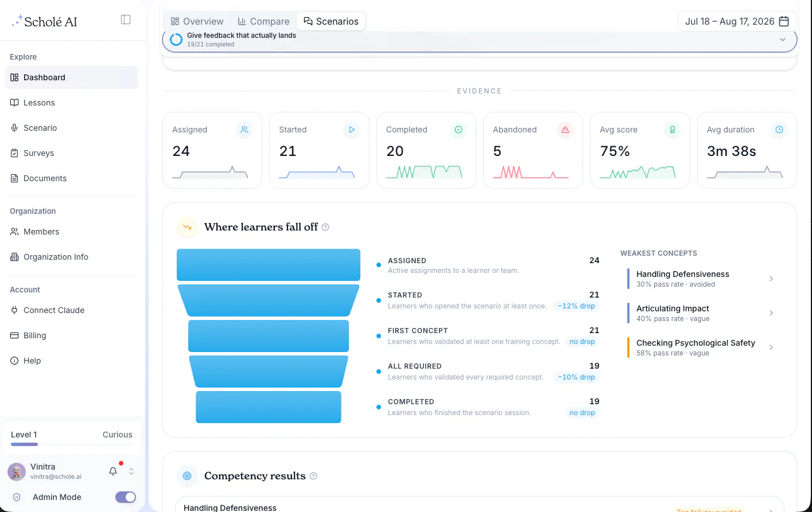Go to Billing page
Image resolution: width=812 pixels, height=512 pixels.
[x=72, y=335]
